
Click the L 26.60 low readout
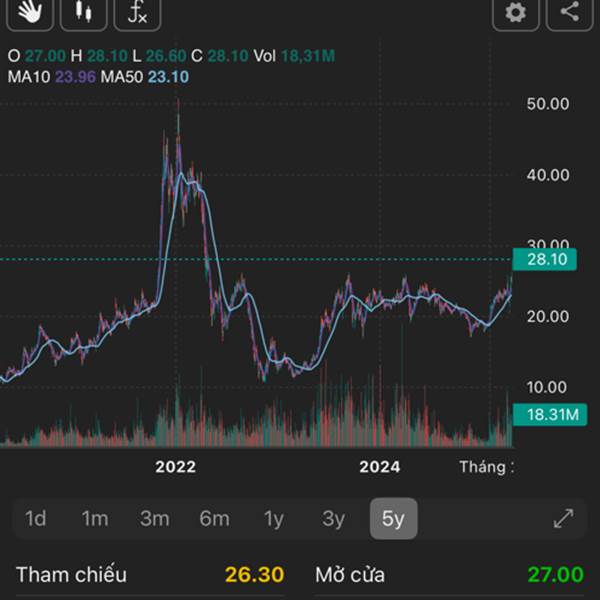click(x=159, y=56)
